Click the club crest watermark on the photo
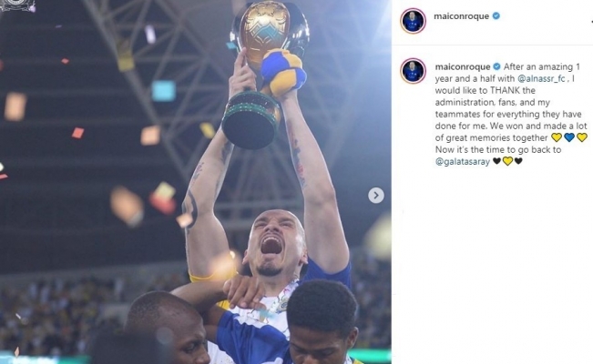The height and width of the screenshot is (364, 593). 18,5
